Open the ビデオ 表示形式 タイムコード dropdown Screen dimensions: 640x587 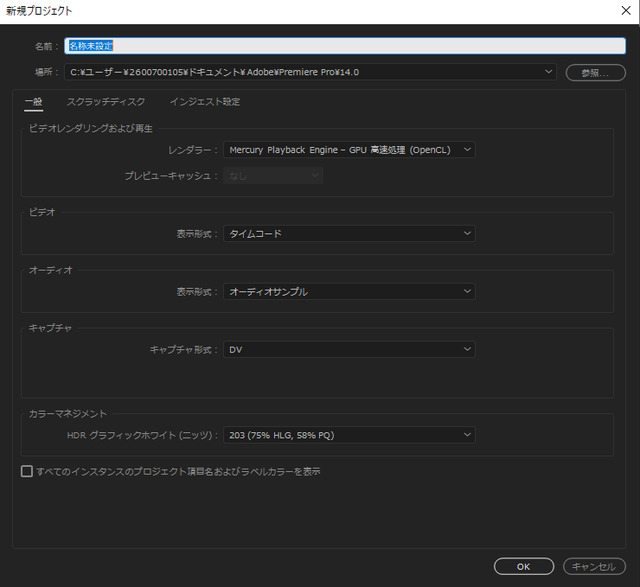point(349,233)
